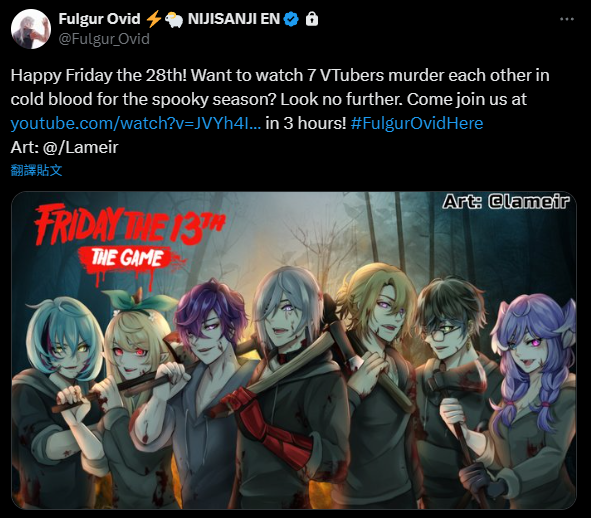Screen dimensions: 591x518
Task: Click the Art: @lameir watermark on image
Action: coord(506,202)
